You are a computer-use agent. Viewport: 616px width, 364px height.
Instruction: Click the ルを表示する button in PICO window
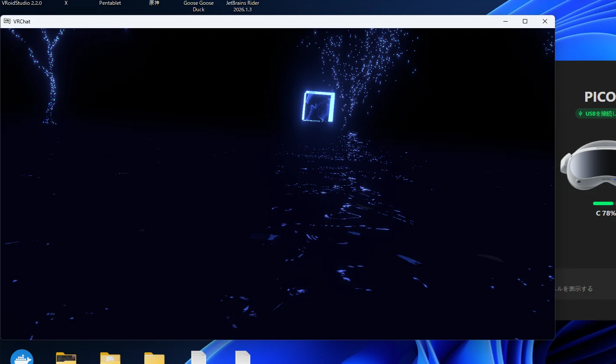pos(586,284)
